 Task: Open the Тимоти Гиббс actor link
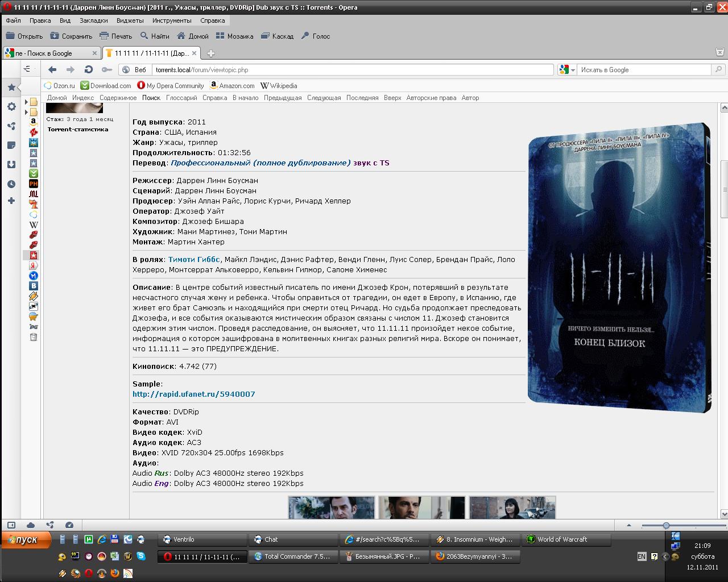coord(194,259)
